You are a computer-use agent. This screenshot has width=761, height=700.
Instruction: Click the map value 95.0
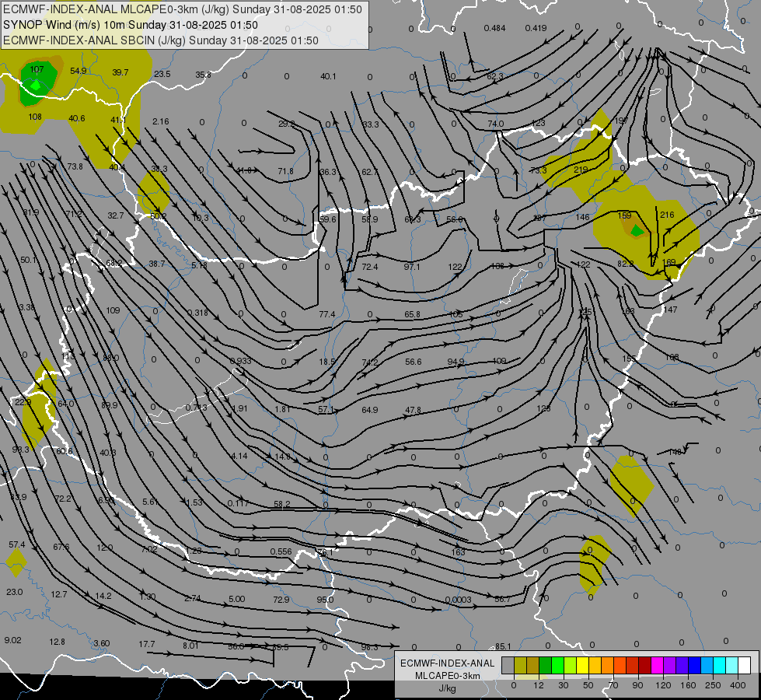tap(325, 600)
